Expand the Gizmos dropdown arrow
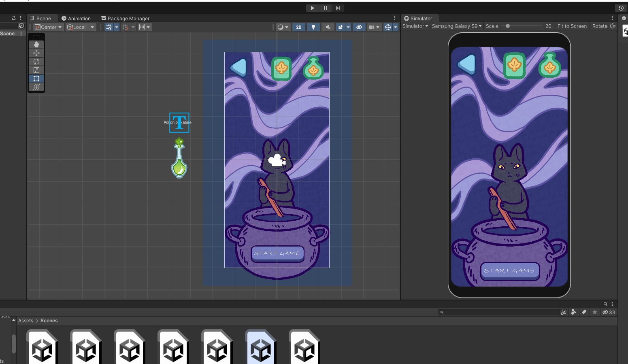The width and height of the screenshot is (628, 364). [396, 27]
